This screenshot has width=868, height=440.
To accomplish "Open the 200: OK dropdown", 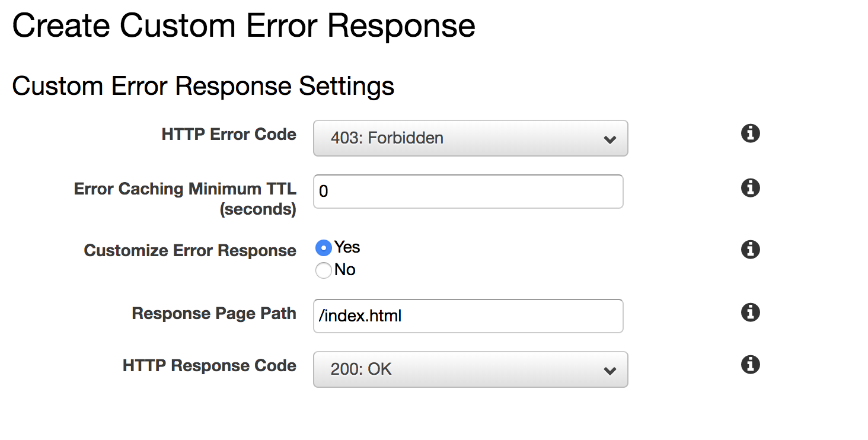I will point(470,369).
